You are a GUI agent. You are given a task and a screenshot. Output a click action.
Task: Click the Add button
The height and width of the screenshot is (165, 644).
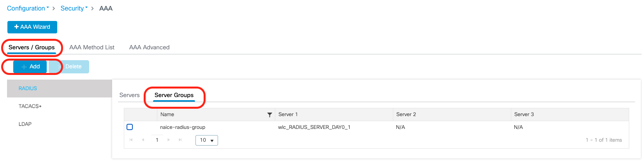(x=30, y=67)
